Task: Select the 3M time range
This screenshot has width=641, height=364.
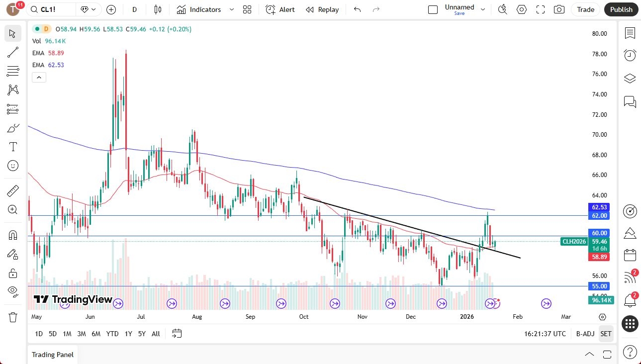Action: 82,334
